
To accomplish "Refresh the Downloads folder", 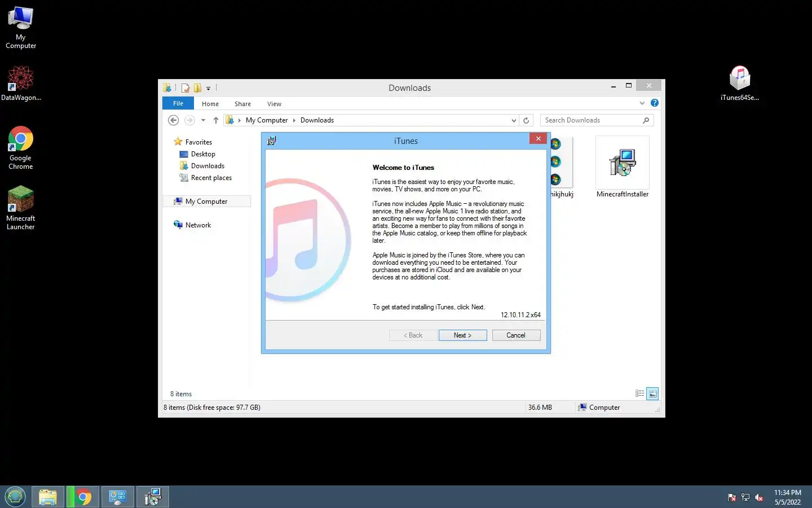I will pyautogui.click(x=526, y=120).
